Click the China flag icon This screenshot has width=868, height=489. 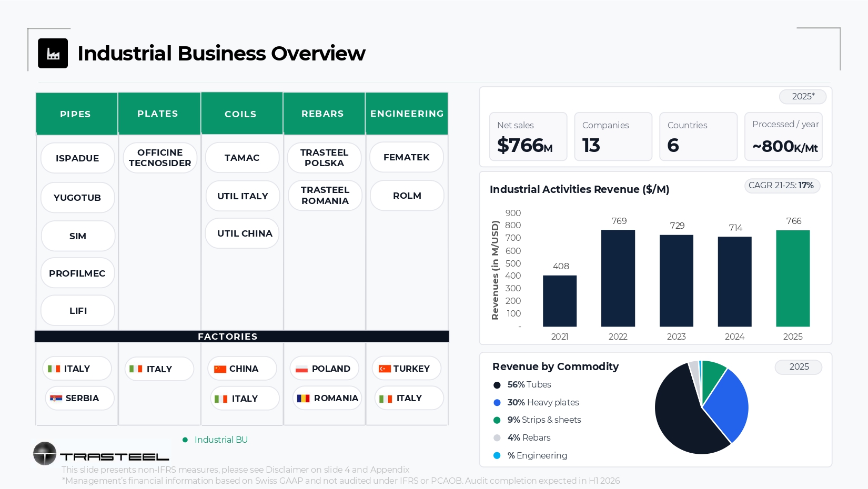click(x=220, y=369)
